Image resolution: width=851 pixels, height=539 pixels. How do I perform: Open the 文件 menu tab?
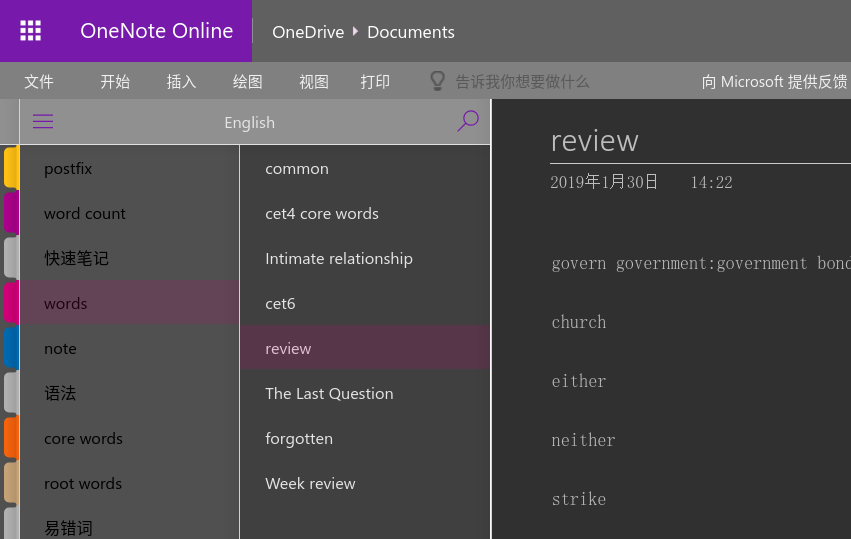click(39, 81)
